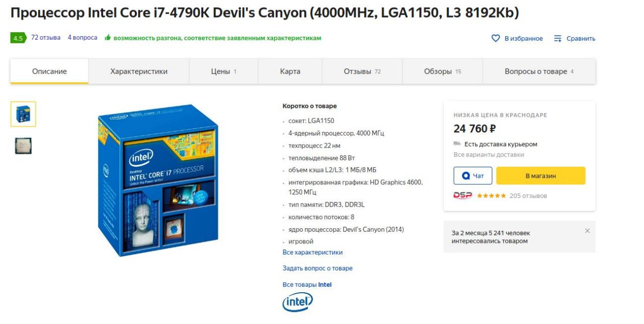Image resolution: width=644 pixels, height=324 pixels.
Task: Open the 72 отзыва link
Action: tap(46, 38)
